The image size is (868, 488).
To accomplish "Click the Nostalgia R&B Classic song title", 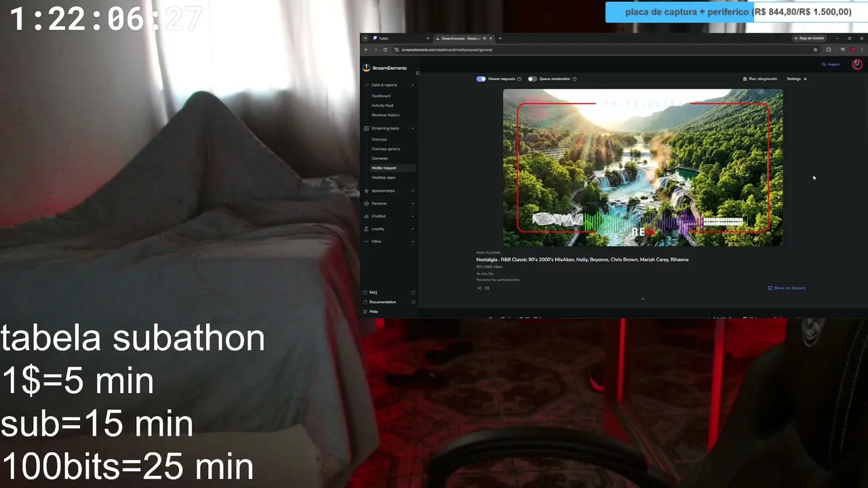I will coord(583,260).
